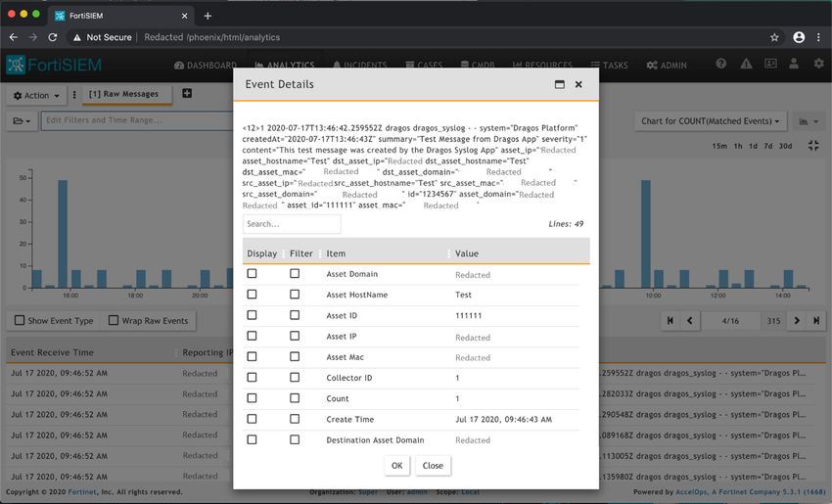Click the browser back arrow
This screenshot has width=832, height=504.
tap(14, 37)
